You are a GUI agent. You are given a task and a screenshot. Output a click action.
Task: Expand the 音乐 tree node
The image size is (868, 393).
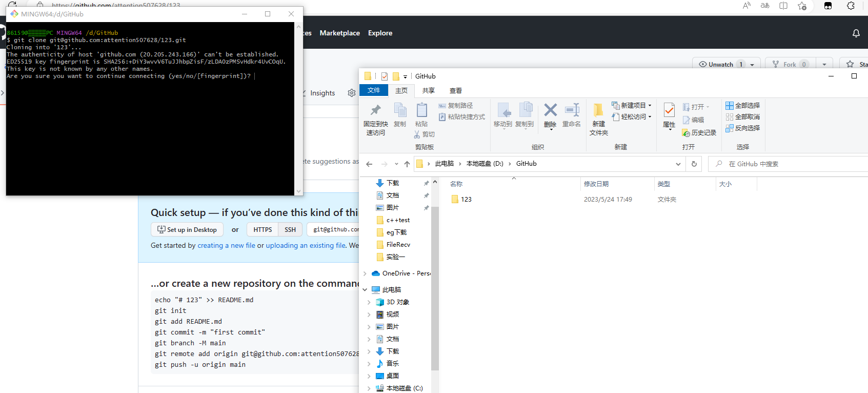[369, 364]
